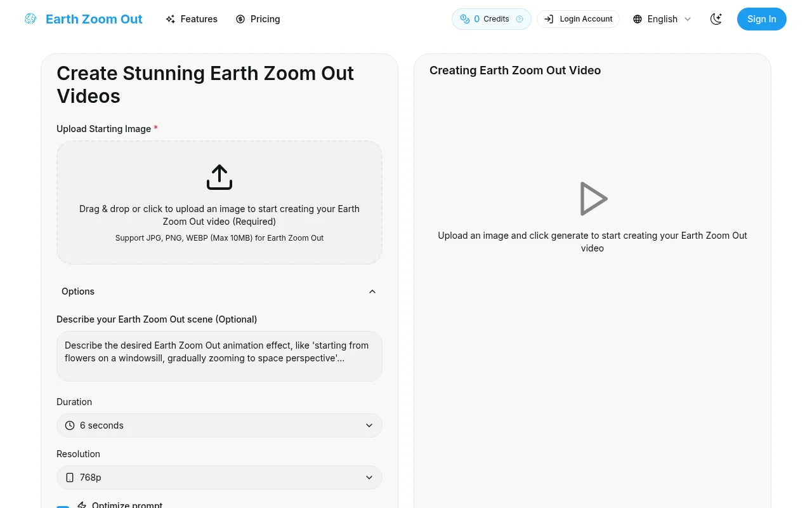Click the coins icon in Credits badge
812x508 pixels.
click(x=465, y=19)
